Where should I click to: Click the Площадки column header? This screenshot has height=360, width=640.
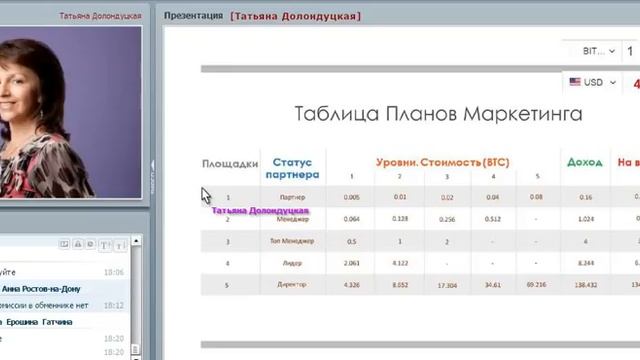230,164
